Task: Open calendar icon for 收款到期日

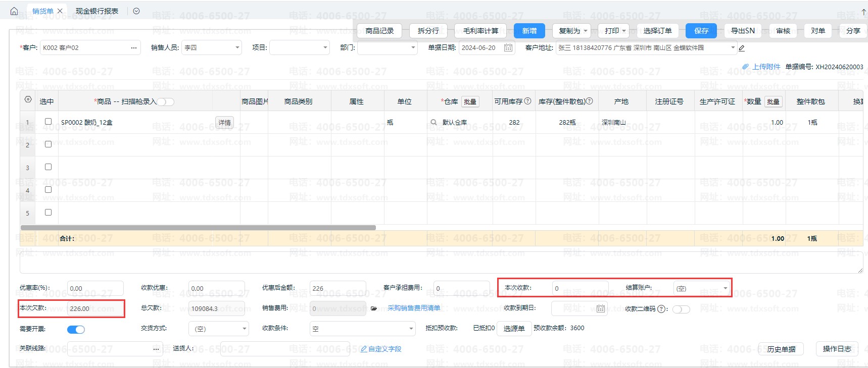Action: pyautogui.click(x=600, y=308)
